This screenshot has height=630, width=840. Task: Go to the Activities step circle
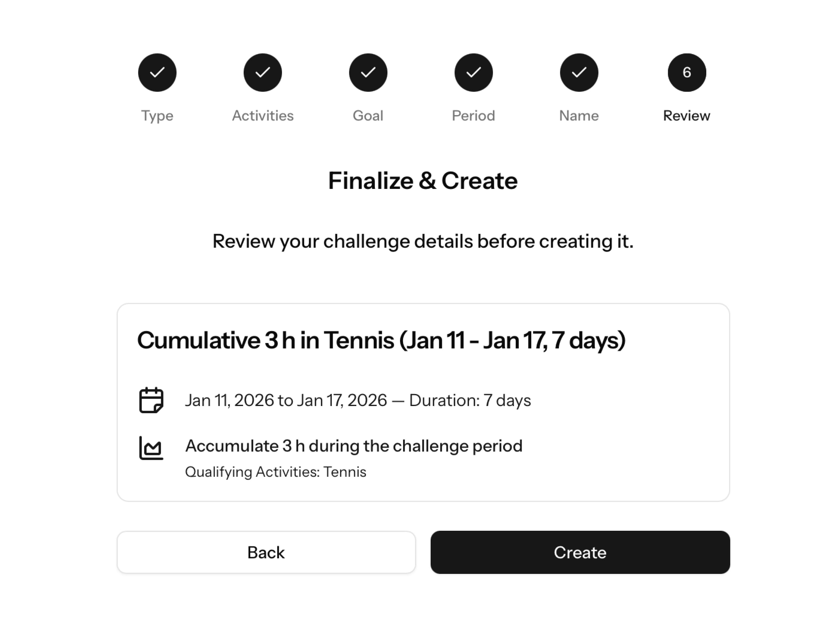[263, 72]
